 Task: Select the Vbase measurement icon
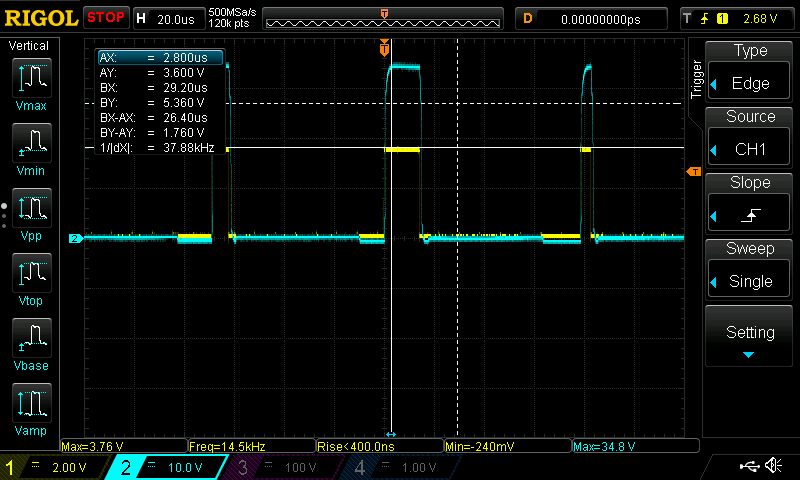coord(32,337)
